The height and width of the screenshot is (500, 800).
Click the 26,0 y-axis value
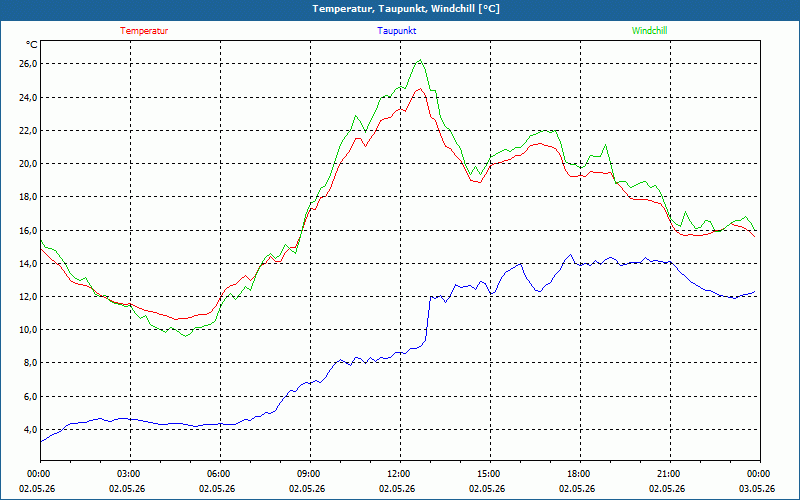28,64
